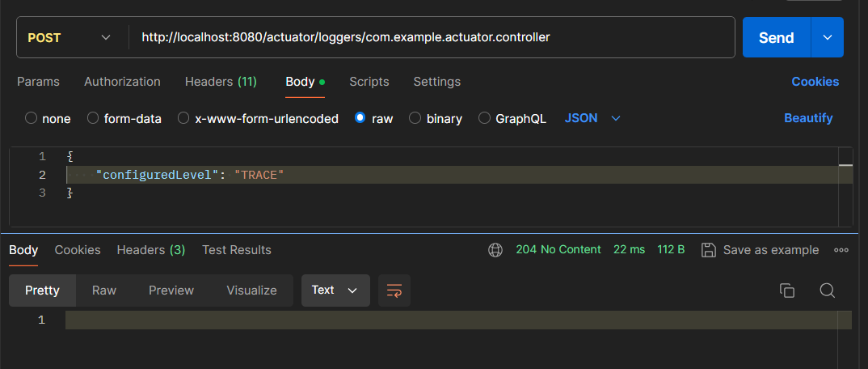Click the configuredLevel line in body editor
Screen dimensions: 868x369
(x=452, y=175)
